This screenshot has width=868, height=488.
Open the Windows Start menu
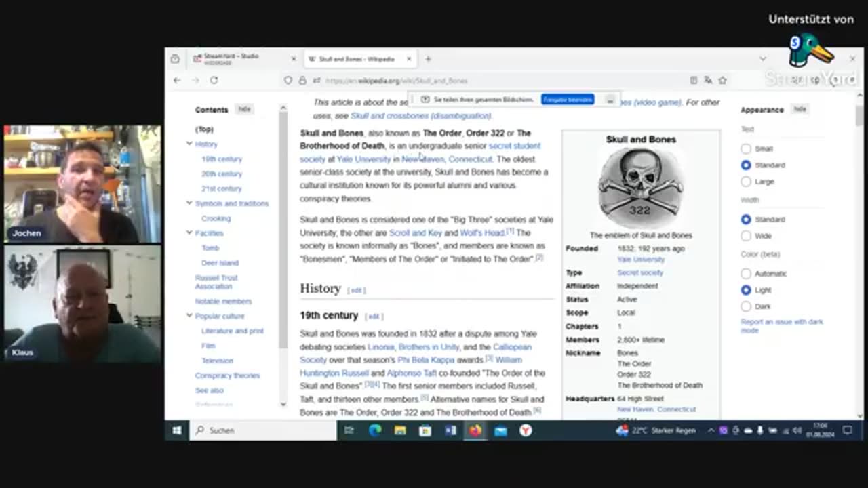point(177,430)
